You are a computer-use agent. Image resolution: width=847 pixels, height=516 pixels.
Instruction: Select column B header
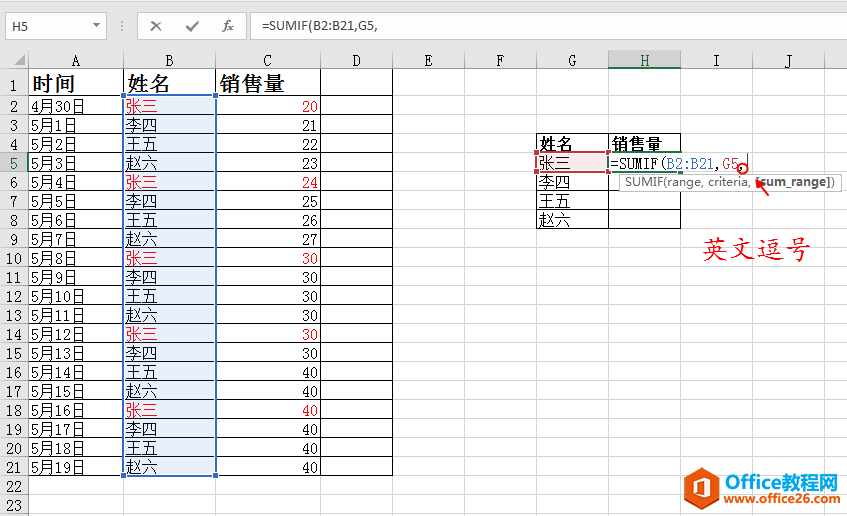(169, 61)
